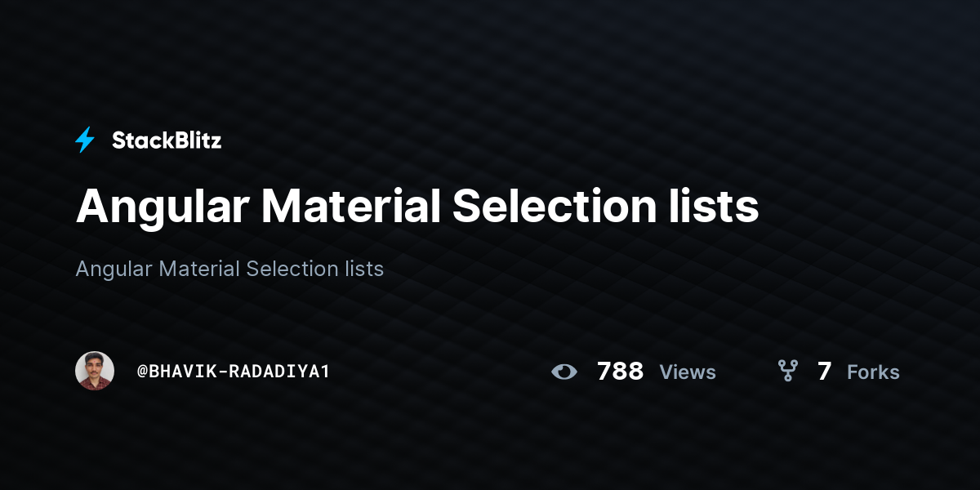Click the word "Angular" in the gray subtitle
Viewport: 980px width, 490px height.
click(x=114, y=269)
